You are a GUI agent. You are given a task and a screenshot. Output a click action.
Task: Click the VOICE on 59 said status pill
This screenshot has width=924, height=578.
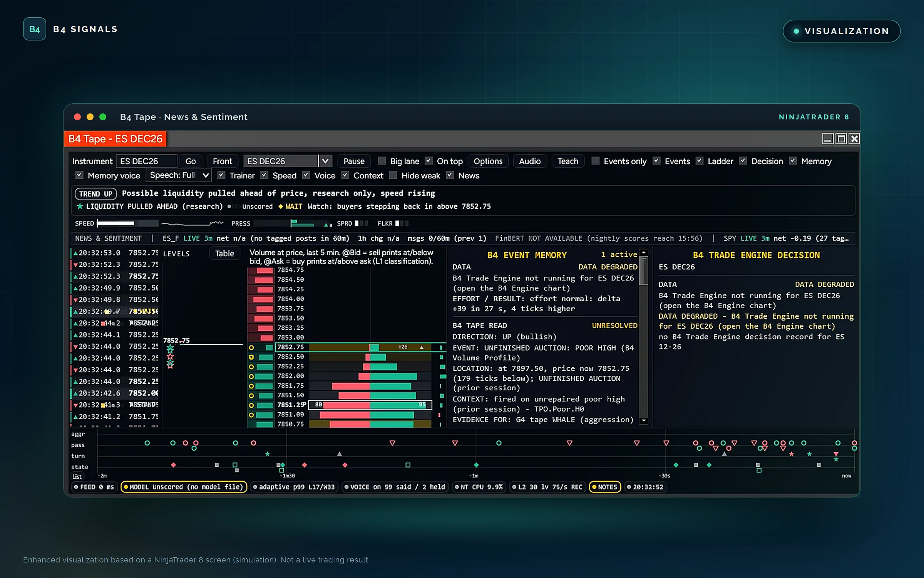click(395, 487)
